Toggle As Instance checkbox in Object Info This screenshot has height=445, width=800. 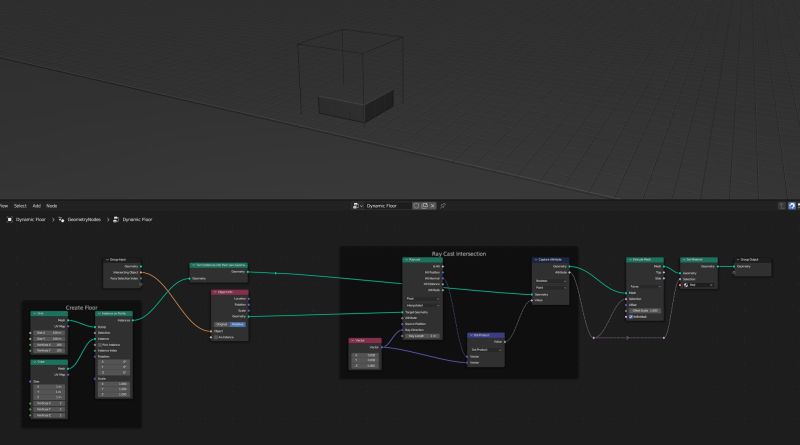pos(216,337)
